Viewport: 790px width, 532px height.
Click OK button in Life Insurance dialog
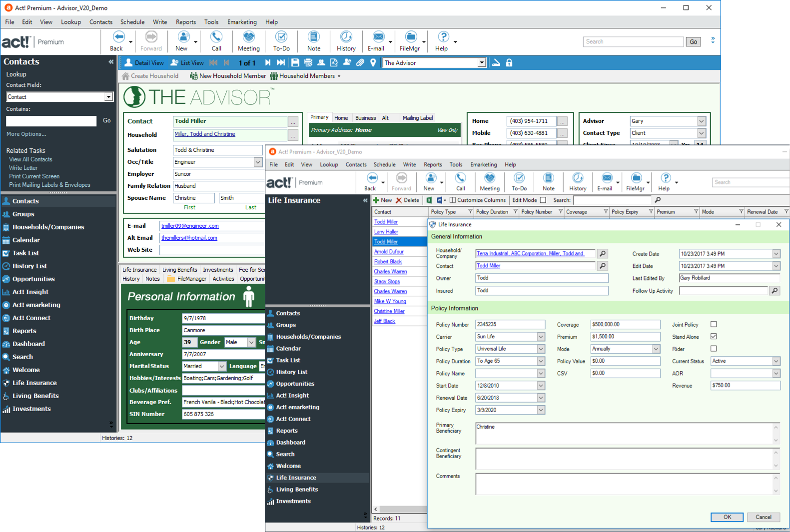click(727, 517)
